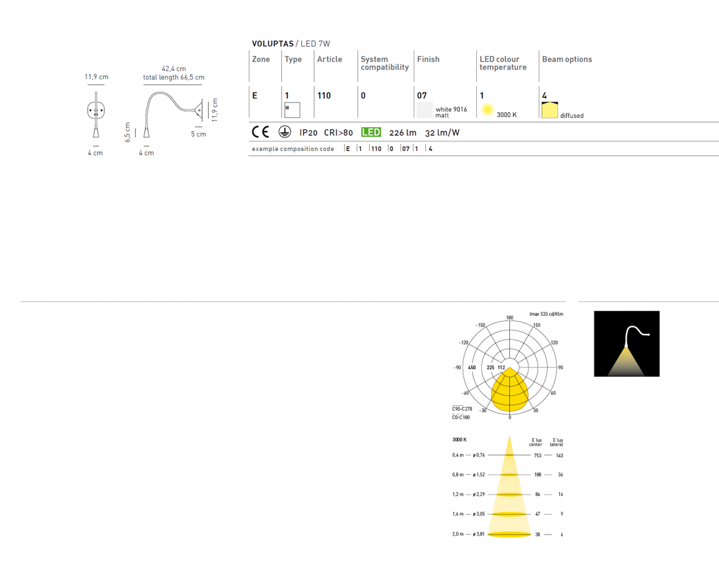Click the earth ground symbol icon
The width and height of the screenshot is (719, 588).
284,132
